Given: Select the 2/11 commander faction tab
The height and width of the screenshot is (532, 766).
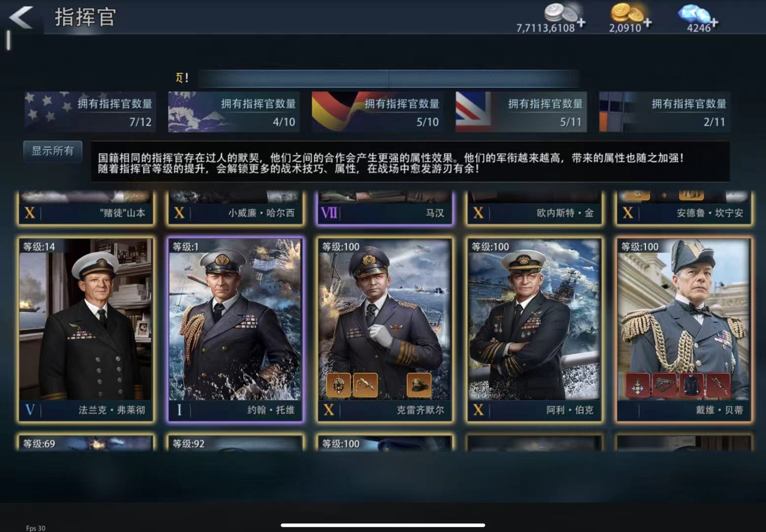Looking at the screenshot, I should pyautogui.click(x=664, y=112).
